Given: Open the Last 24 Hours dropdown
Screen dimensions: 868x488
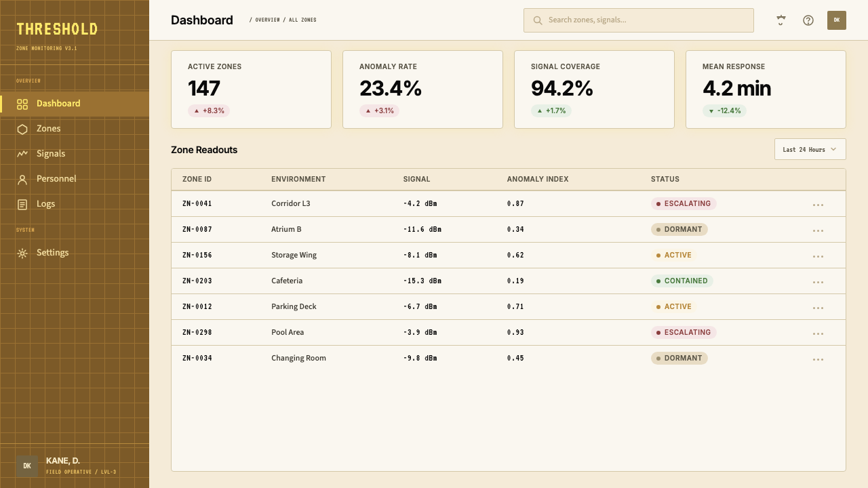Looking at the screenshot, I should (x=810, y=149).
